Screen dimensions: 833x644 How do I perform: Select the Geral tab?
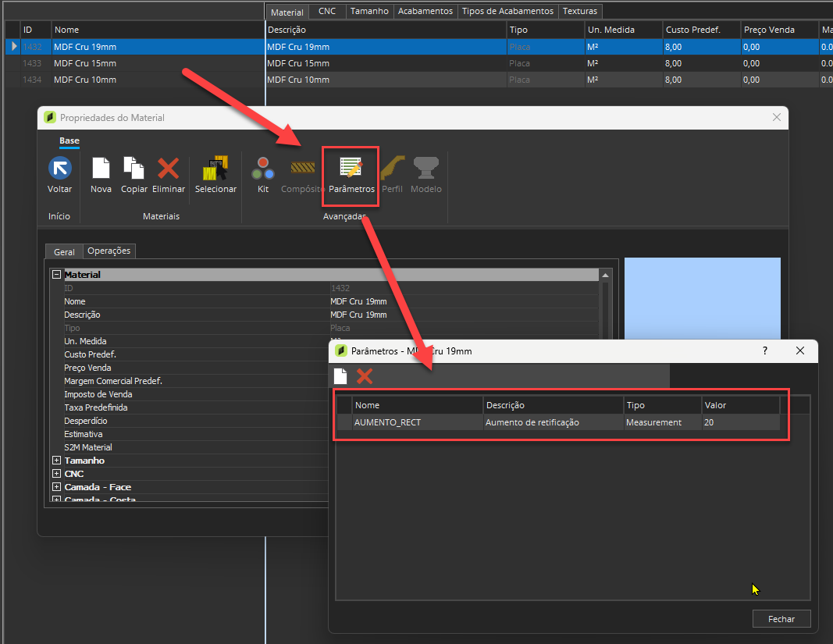[64, 252]
